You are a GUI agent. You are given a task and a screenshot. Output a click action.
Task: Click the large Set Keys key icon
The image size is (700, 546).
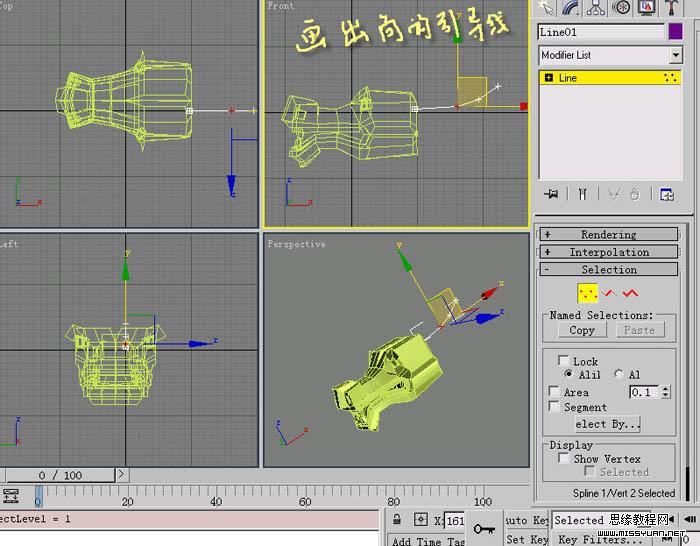(x=484, y=529)
